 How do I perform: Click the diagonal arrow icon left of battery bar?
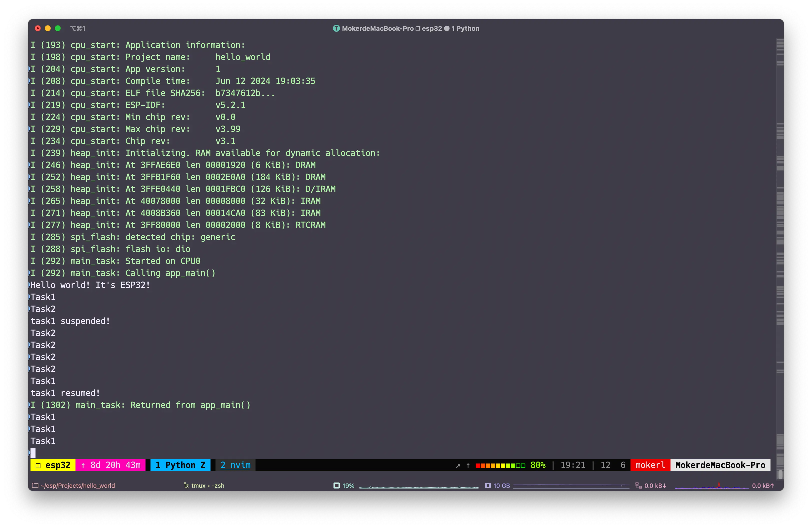(458, 465)
